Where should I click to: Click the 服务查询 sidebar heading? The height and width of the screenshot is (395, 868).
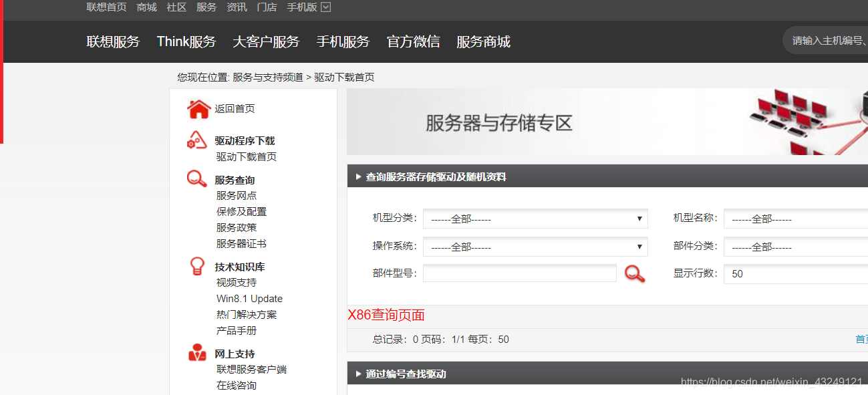pos(235,180)
